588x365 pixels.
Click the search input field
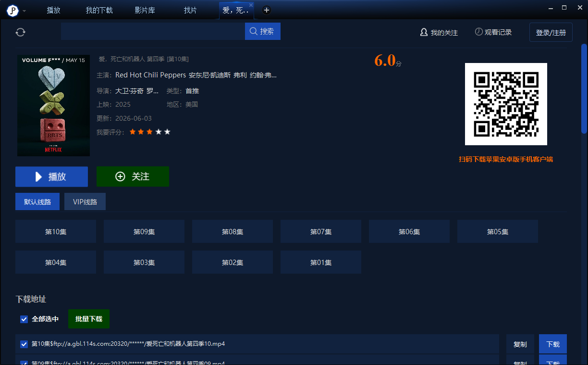[x=153, y=31]
